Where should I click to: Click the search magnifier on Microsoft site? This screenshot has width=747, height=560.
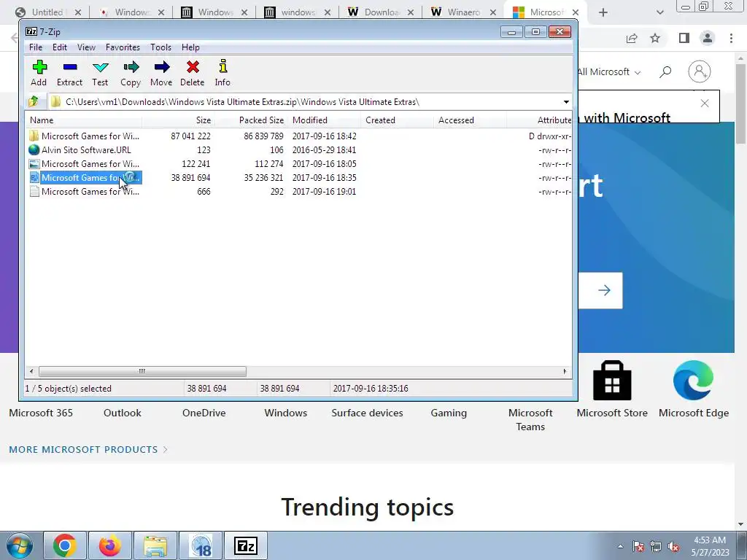[x=665, y=72]
